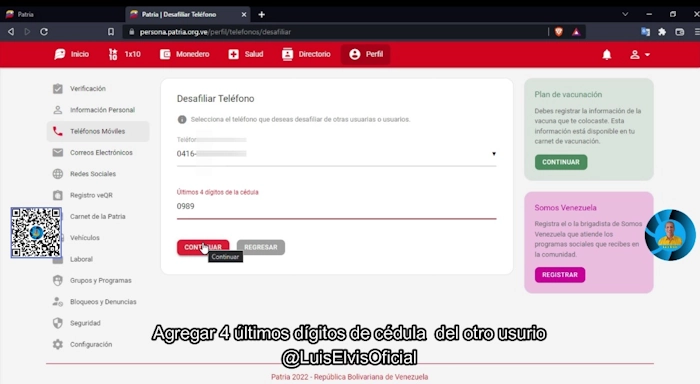Viewport: 700px width, 384px height.
Task: Open Perfil in top menu
Action: coord(366,54)
